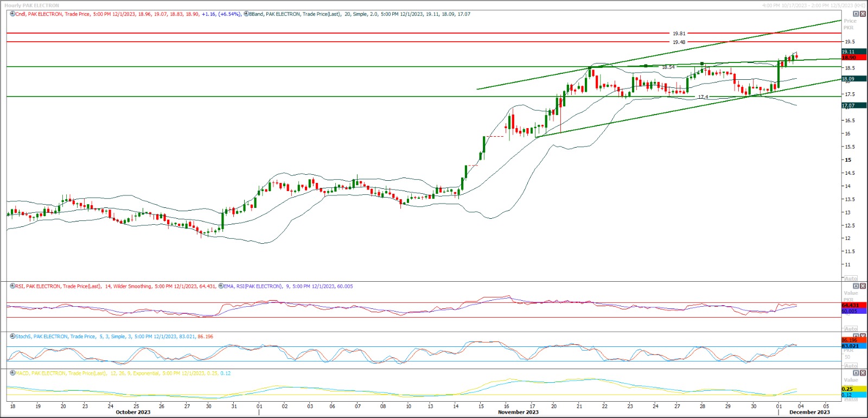Click the clock icon before EMA RSI label
The height and width of the screenshot is (418, 868).
pyautogui.click(x=221, y=286)
